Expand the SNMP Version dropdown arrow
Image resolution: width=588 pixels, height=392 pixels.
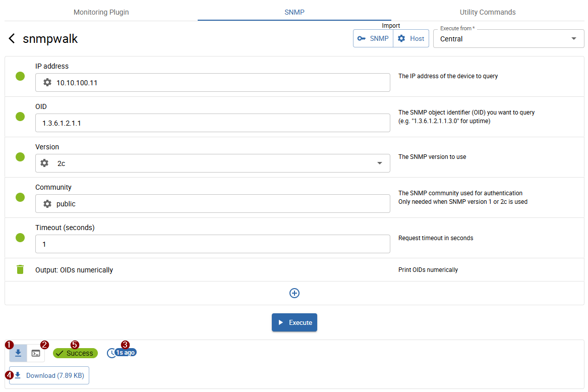(380, 163)
